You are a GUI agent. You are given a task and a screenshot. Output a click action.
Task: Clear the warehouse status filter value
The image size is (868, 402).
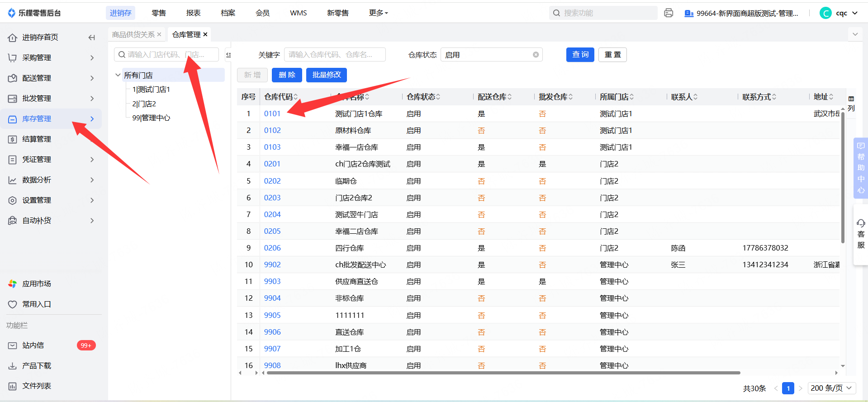coord(536,55)
